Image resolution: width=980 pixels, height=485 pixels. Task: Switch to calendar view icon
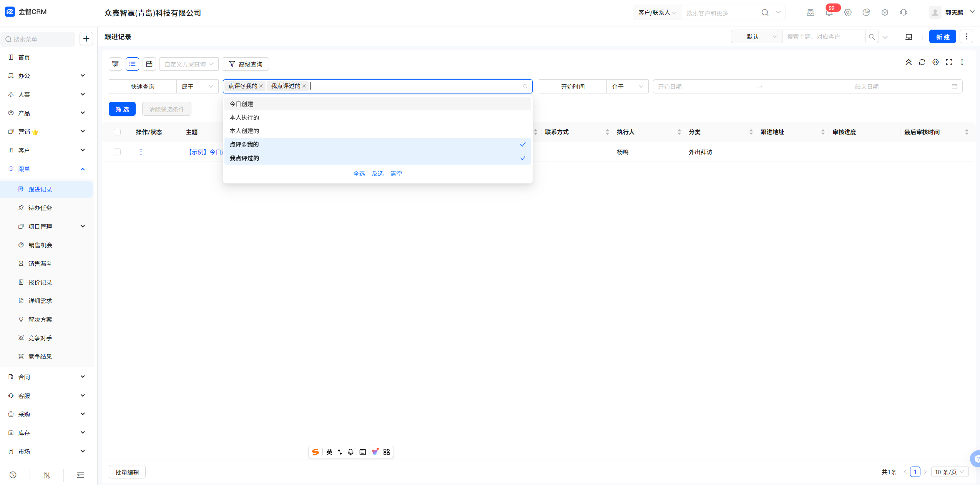click(x=149, y=64)
